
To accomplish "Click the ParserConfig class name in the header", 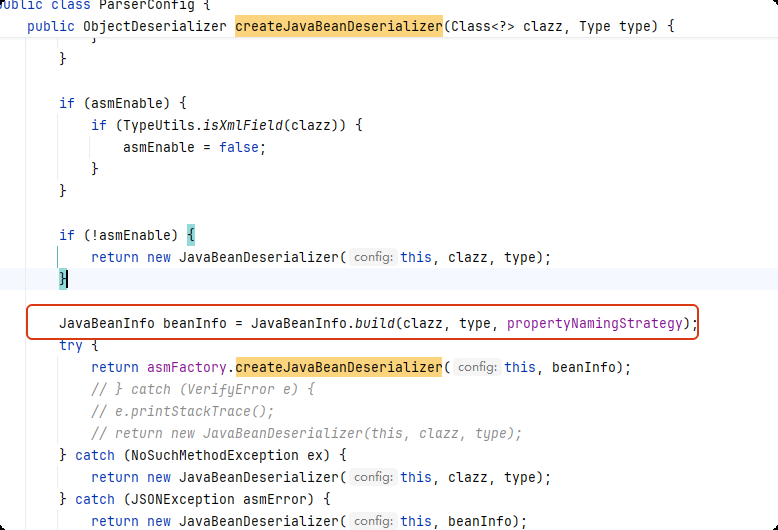I will (147, 5).
